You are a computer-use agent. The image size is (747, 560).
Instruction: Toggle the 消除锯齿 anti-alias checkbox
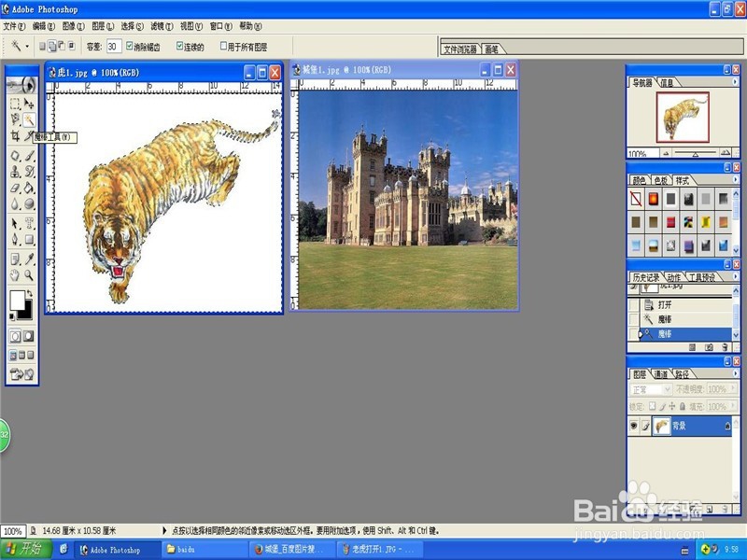pos(129,46)
